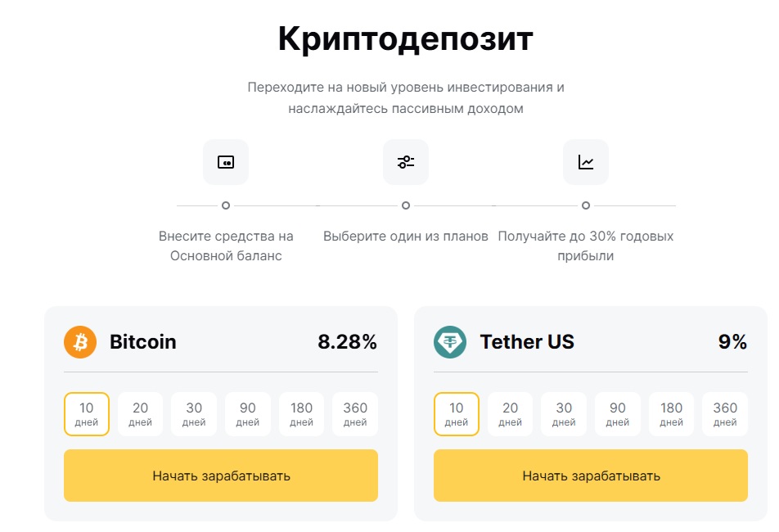The image size is (779, 532).
Task: Pick the 90 days Bitcoin term
Action: coord(247,414)
